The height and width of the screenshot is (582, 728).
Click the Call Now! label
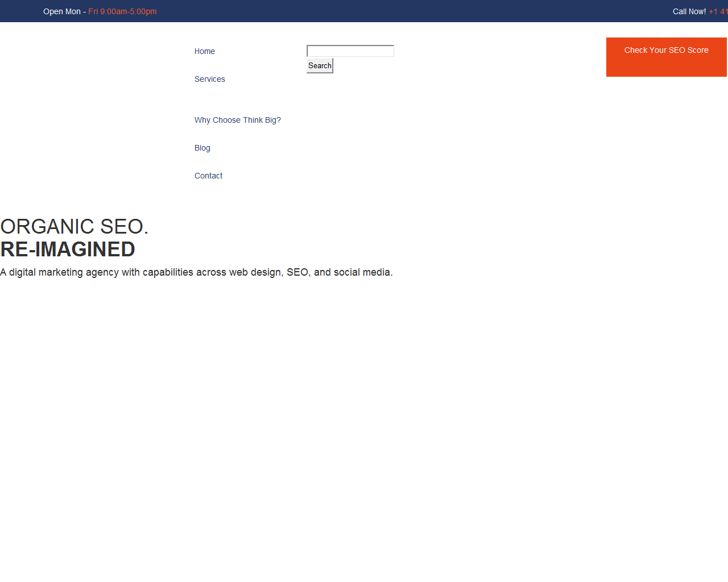(x=689, y=11)
